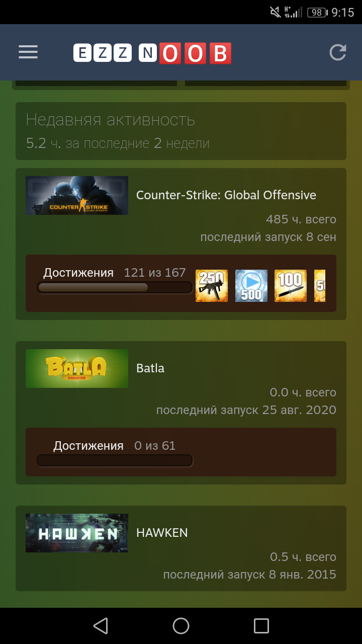Open Counter-Strike game banner image

(x=77, y=195)
